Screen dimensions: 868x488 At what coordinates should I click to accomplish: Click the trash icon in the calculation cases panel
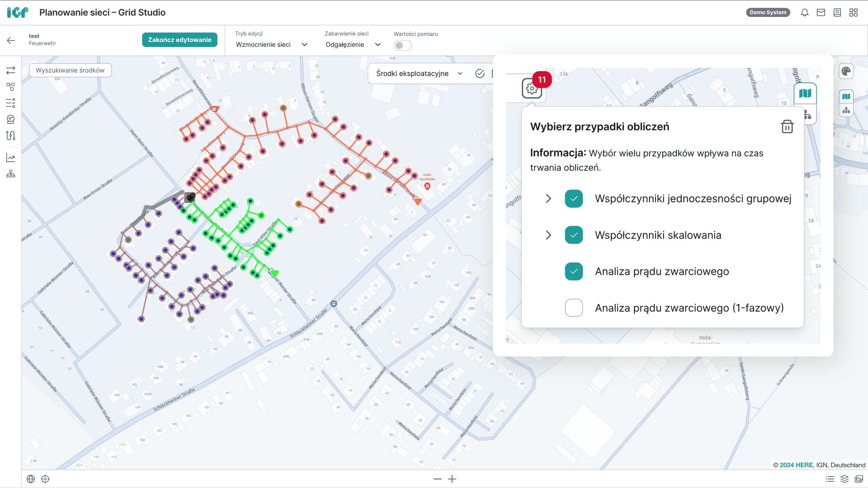[x=787, y=127]
